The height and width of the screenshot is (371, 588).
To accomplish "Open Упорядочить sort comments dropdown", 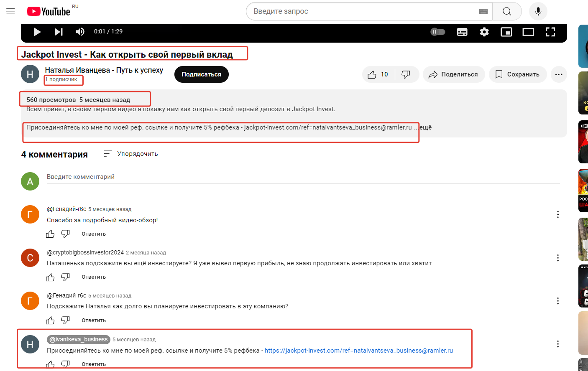I will tap(130, 154).
